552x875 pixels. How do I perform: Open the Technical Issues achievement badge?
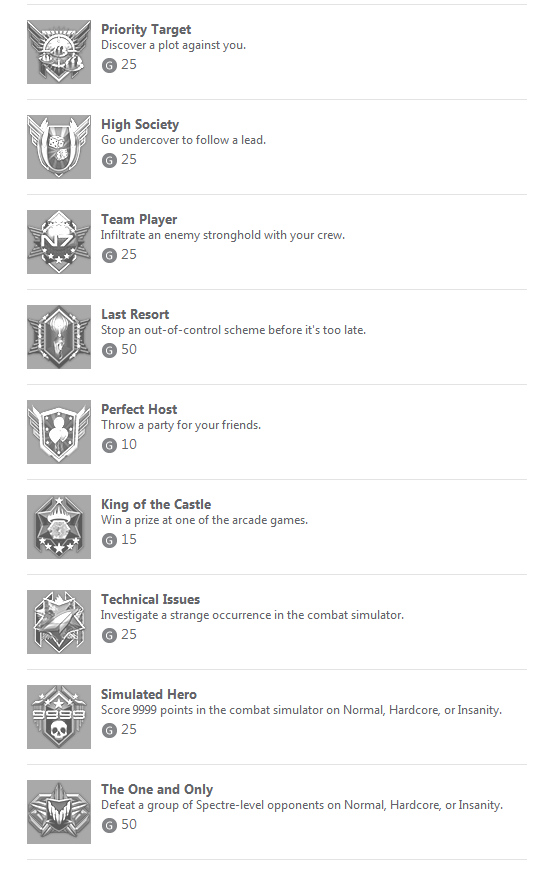point(59,622)
